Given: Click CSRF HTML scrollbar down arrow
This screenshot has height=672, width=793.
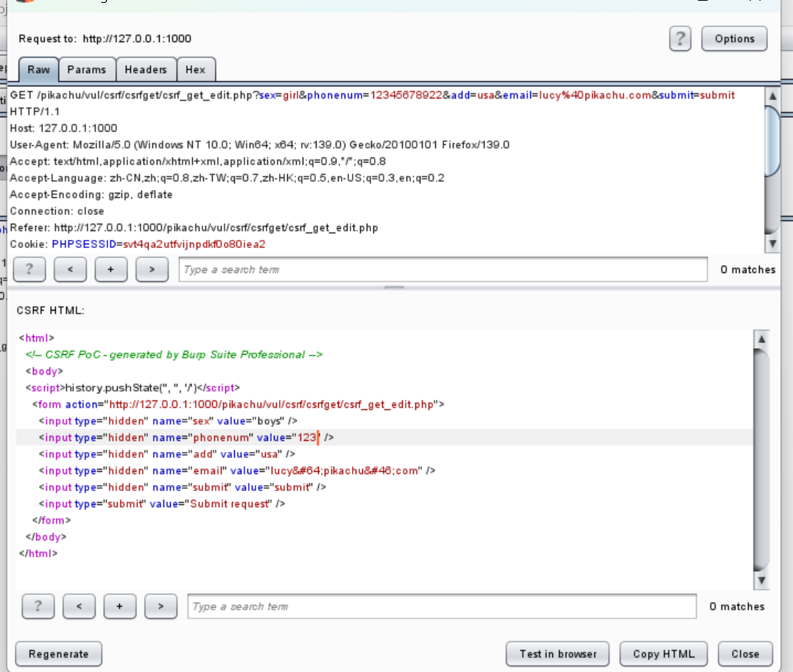Looking at the screenshot, I should point(761,581).
